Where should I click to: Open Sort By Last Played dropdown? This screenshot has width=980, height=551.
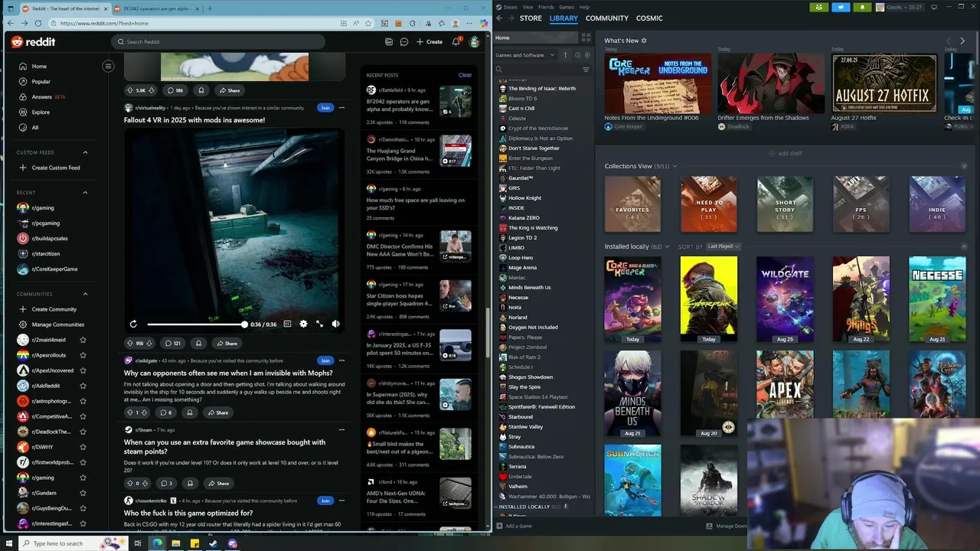point(723,246)
